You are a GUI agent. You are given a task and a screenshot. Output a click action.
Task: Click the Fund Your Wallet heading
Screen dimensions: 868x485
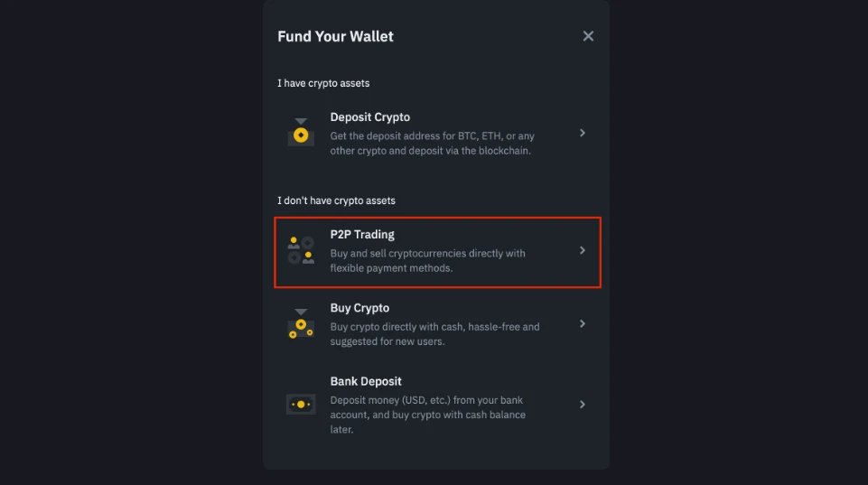click(335, 37)
